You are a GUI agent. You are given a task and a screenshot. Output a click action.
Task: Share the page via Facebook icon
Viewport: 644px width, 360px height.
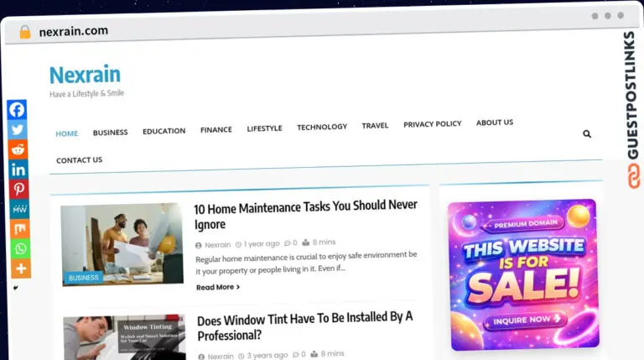tap(17, 110)
